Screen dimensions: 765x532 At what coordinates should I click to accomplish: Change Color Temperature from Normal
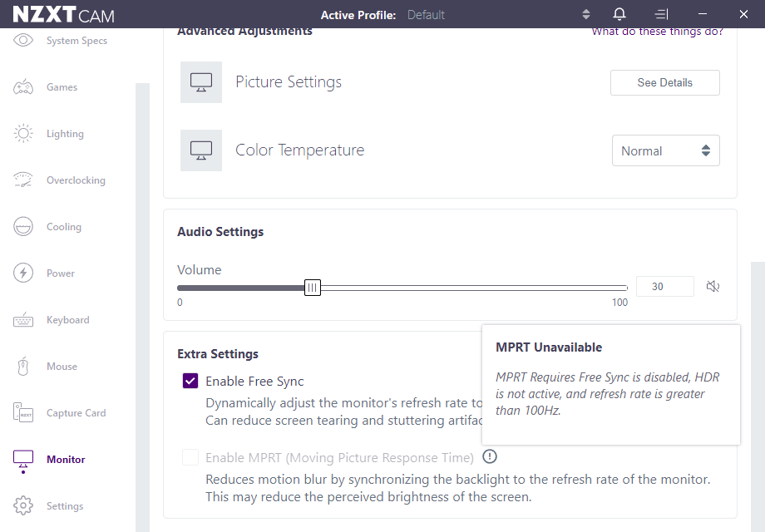coord(665,150)
